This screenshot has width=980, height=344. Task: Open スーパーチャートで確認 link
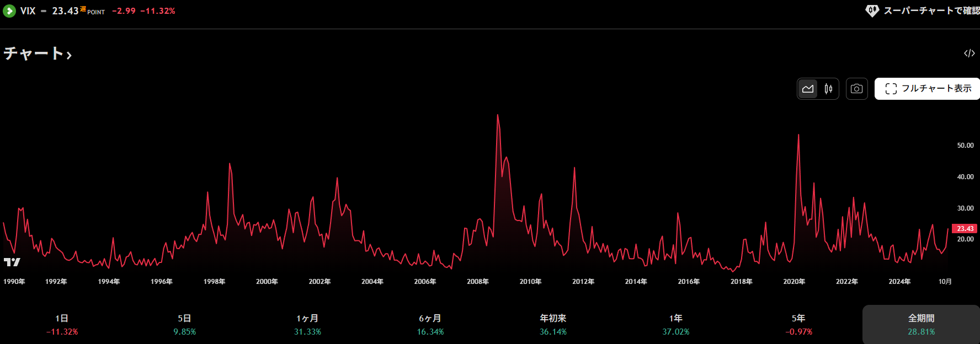tap(931, 10)
